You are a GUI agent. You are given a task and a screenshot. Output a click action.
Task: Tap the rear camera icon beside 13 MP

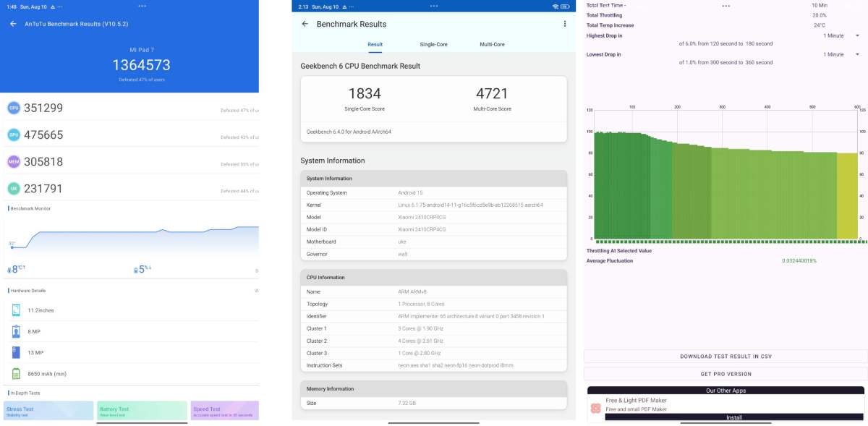[x=16, y=352]
